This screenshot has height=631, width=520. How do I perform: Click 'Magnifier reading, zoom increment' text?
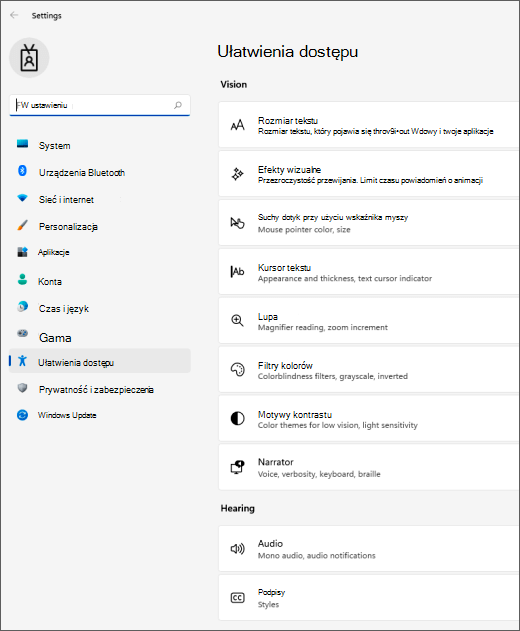[x=323, y=328]
